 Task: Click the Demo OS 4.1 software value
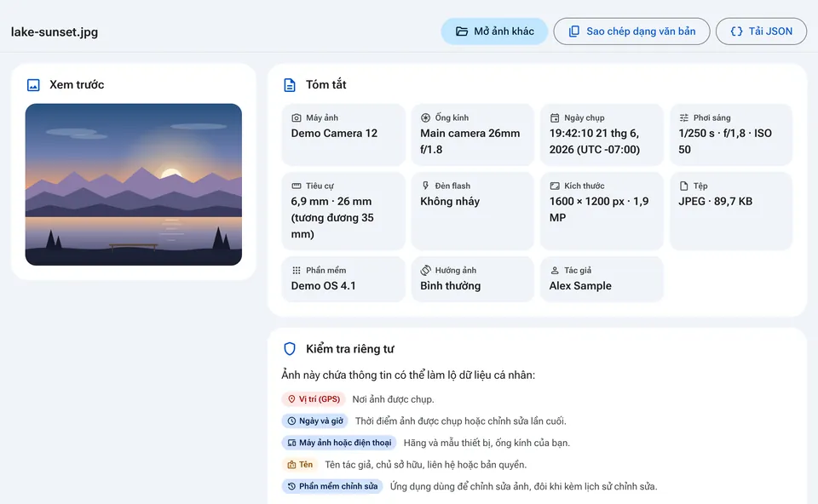pos(324,286)
